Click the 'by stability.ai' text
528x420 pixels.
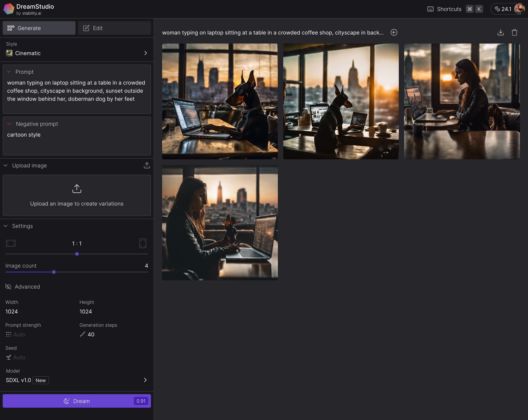[29, 13]
